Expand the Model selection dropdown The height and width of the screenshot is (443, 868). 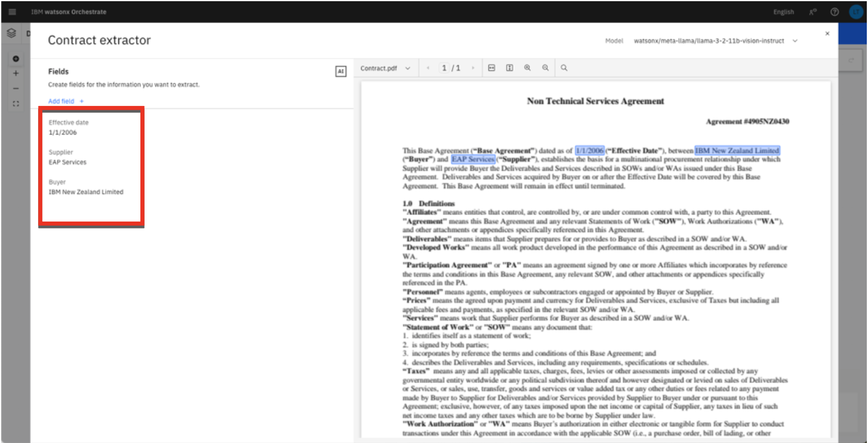click(x=795, y=41)
